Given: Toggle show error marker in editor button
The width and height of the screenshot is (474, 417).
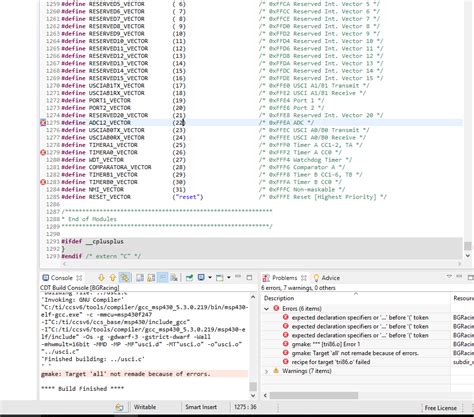Looking at the screenshot, I should (x=124, y=277).
